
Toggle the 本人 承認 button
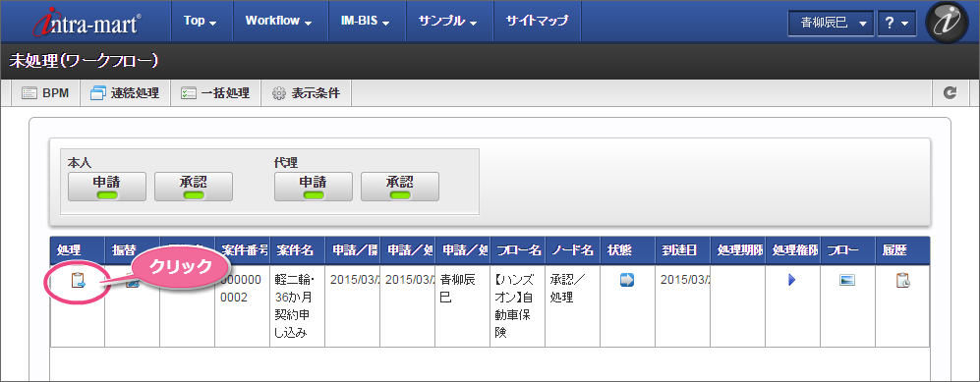tap(194, 187)
